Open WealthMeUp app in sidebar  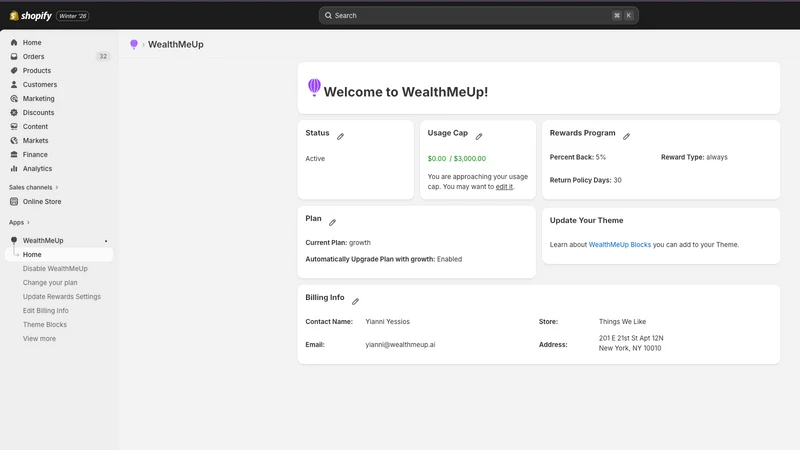coord(43,240)
